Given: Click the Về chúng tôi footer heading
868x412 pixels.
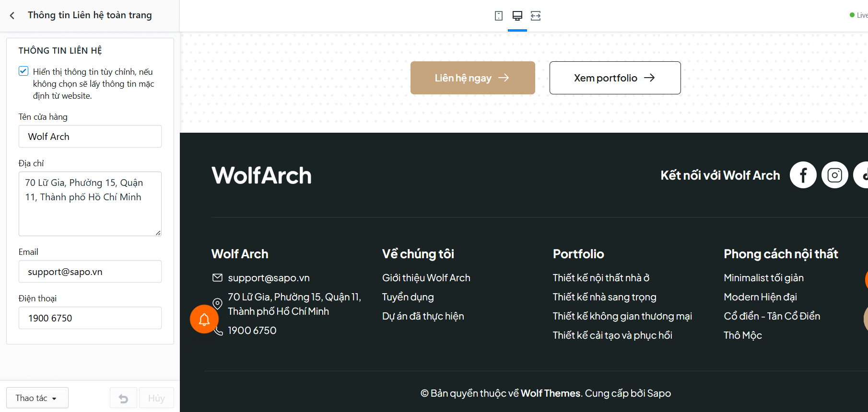Looking at the screenshot, I should click(418, 254).
